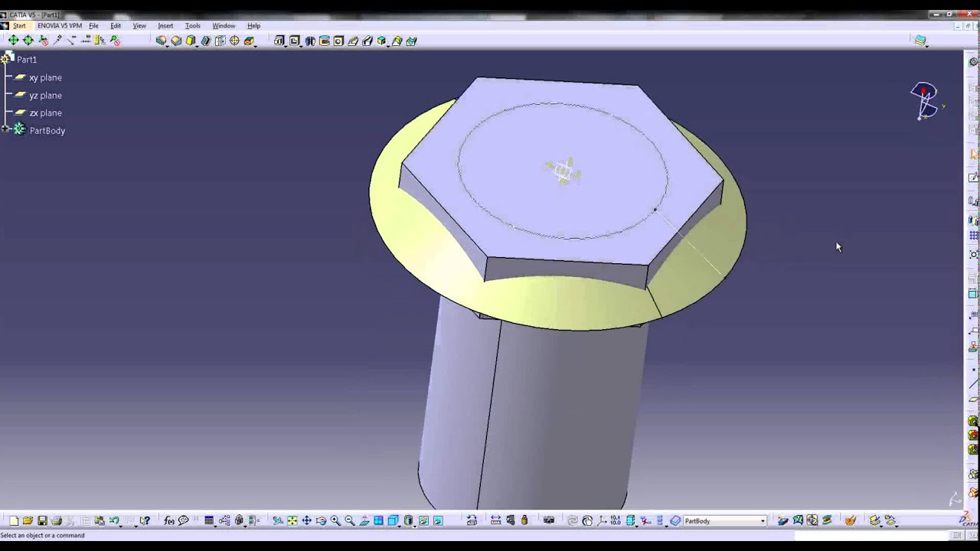Select the zx plane tree item

[45, 113]
